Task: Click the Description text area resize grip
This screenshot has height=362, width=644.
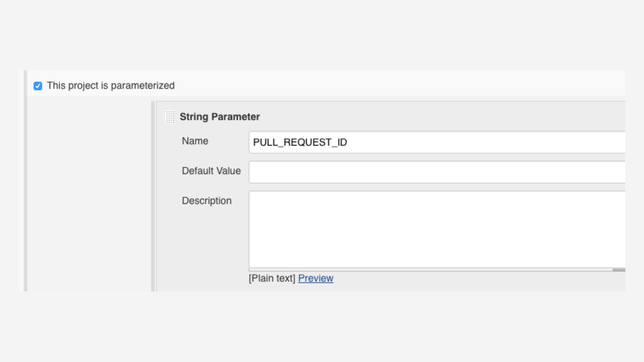Action: point(619,270)
